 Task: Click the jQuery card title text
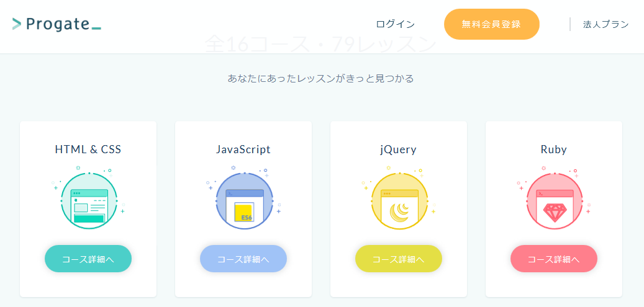tap(399, 149)
